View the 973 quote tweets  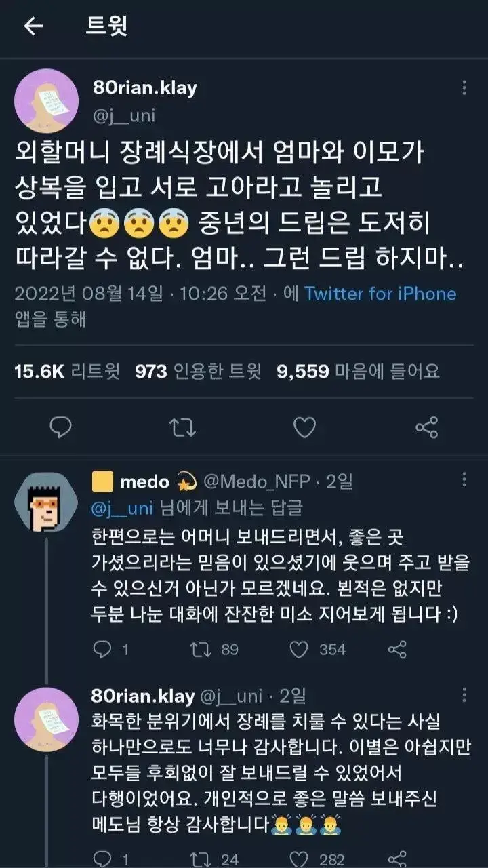pos(197,371)
